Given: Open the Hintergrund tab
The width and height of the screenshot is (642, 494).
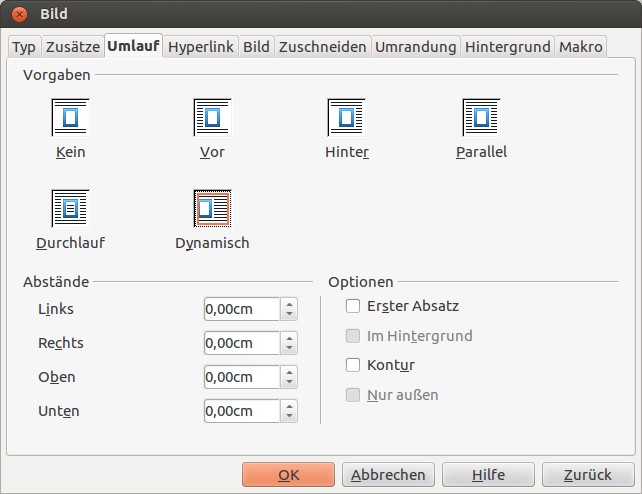Looking at the screenshot, I should [507, 47].
